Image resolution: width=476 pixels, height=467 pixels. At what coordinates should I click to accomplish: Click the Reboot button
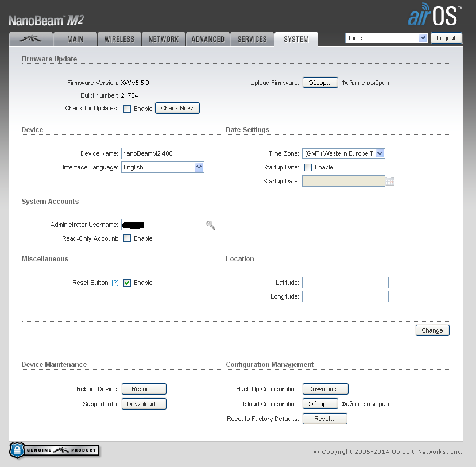(144, 389)
